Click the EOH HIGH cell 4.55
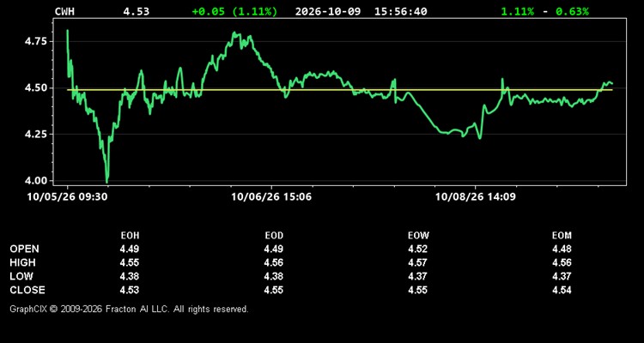The width and height of the screenshot is (644, 343). 130,262
